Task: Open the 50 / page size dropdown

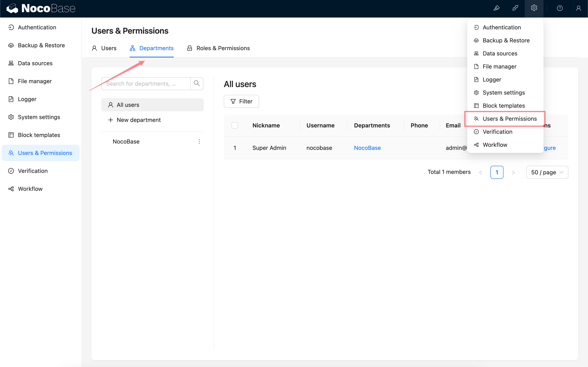Action: point(547,172)
